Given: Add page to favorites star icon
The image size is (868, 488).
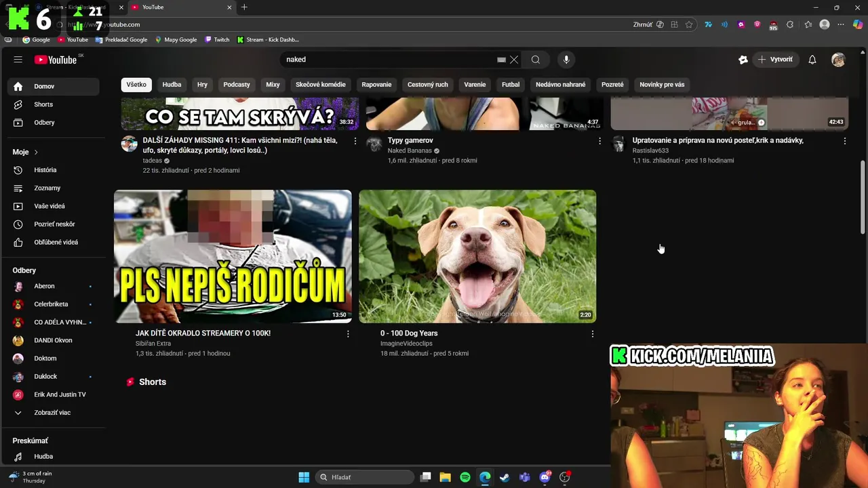Looking at the screenshot, I should pyautogui.click(x=689, y=24).
